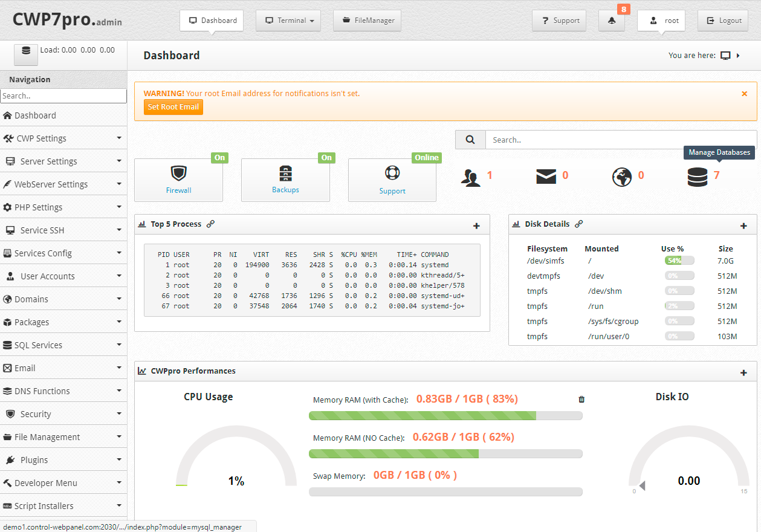Select Dashboard in the navigation sidebar
The width and height of the screenshot is (761, 532).
point(35,115)
